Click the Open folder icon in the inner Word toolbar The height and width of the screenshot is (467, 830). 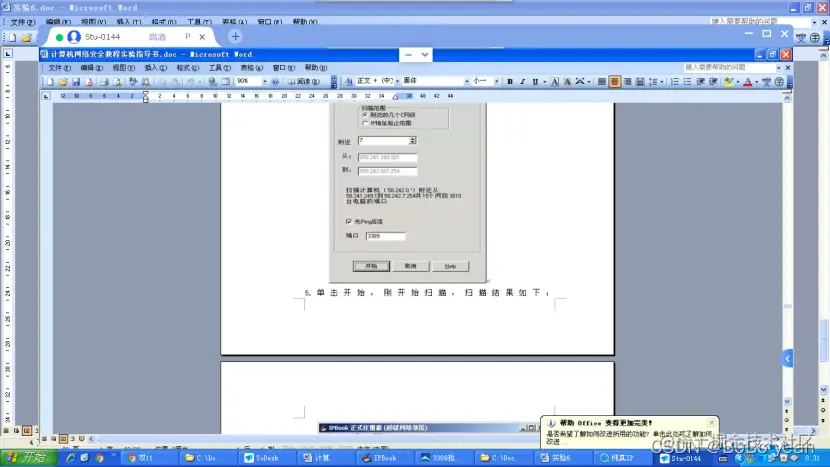point(63,82)
